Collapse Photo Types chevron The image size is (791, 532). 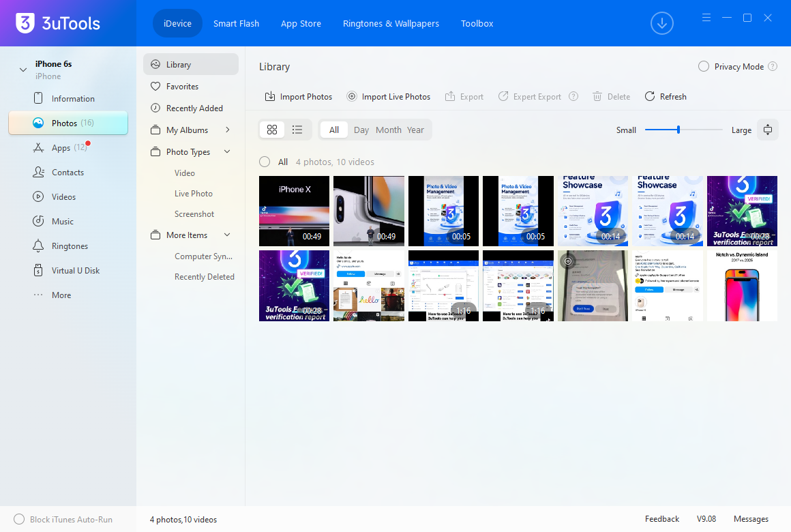coord(227,151)
